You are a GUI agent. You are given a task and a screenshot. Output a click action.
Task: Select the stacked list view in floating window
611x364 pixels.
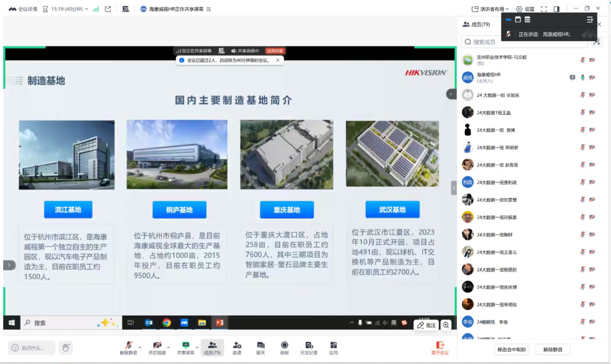(527, 20)
